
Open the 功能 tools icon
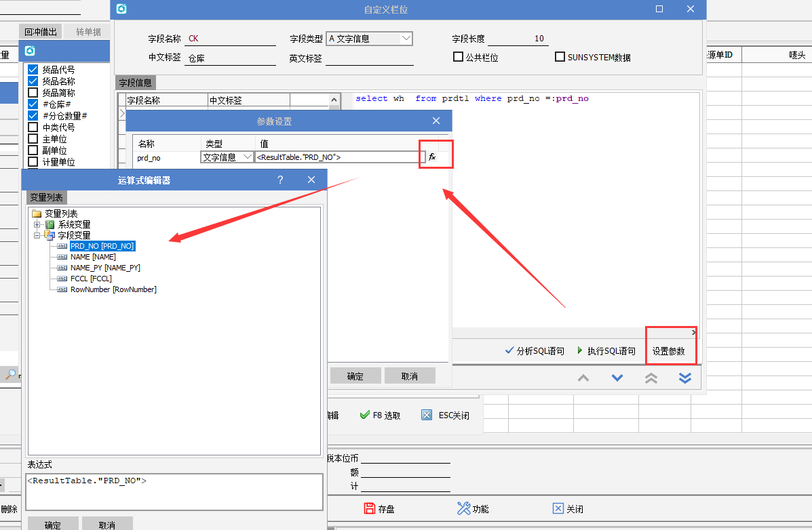click(x=464, y=508)
